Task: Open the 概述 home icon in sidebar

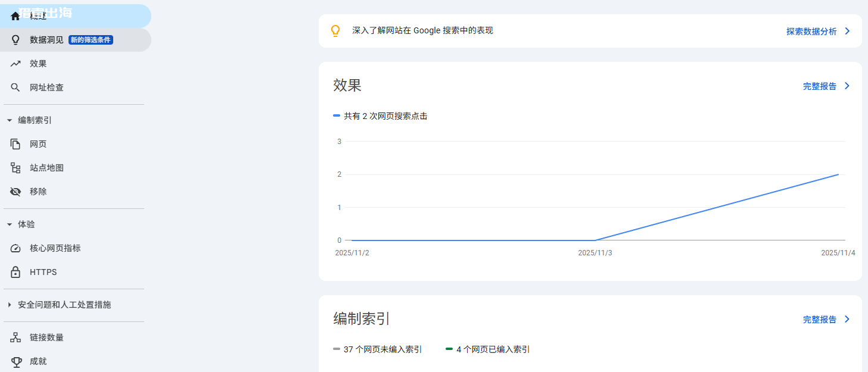Action: click(15, 15)
